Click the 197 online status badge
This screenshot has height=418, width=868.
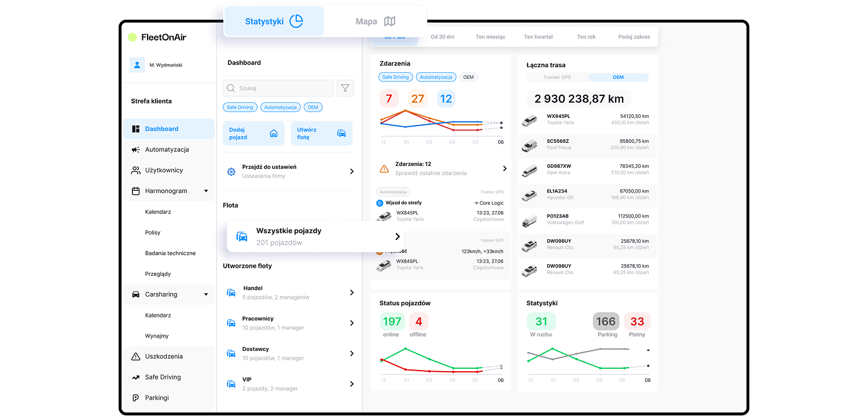point(392,321)
